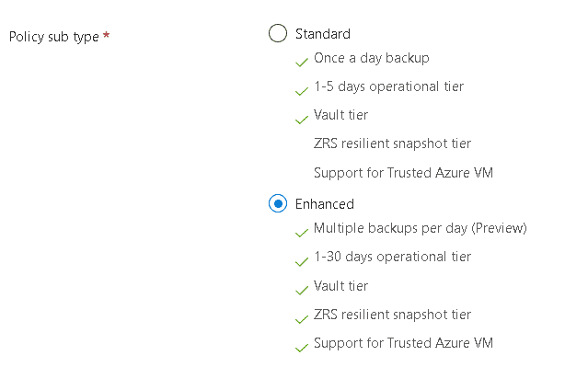Click the Enhanced option label text
Viewport: 588px width, 367px height.
coord(325,204)
